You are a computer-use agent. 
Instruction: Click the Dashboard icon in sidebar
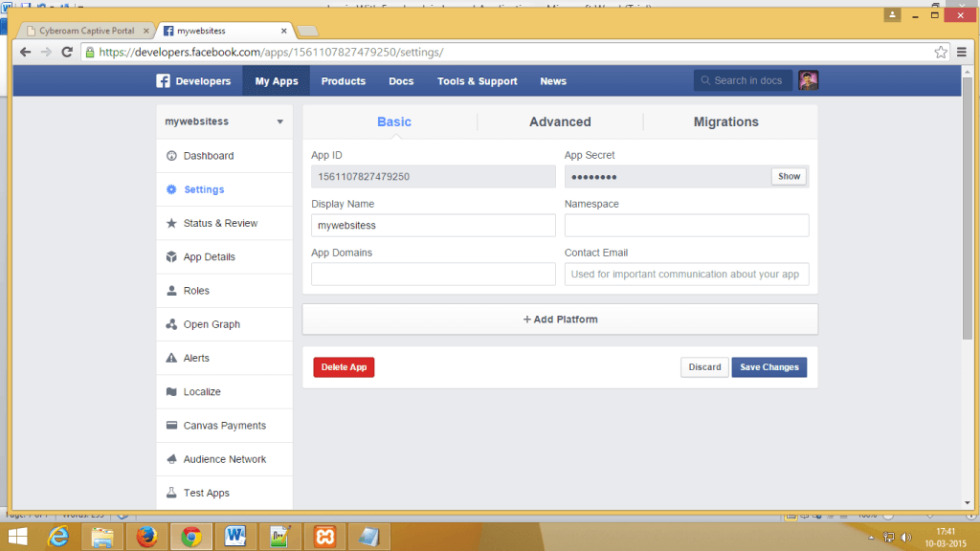tap(171, 156)
